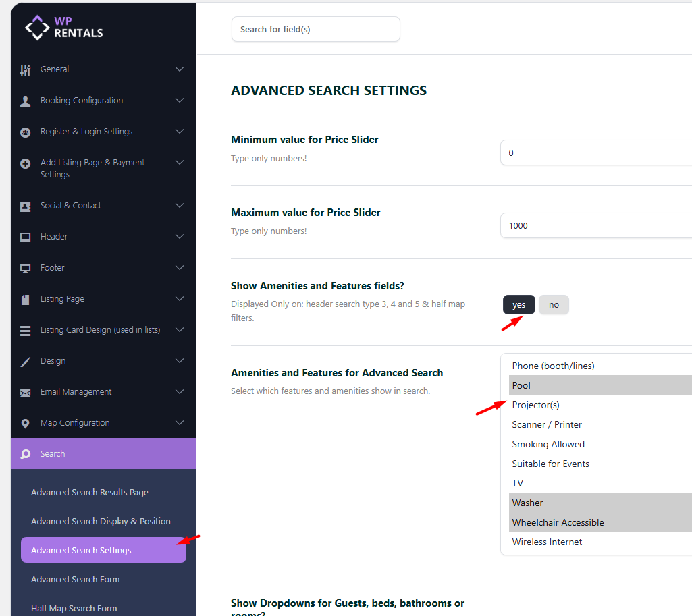Click the Email Management envelope icon

coord(26,393)
